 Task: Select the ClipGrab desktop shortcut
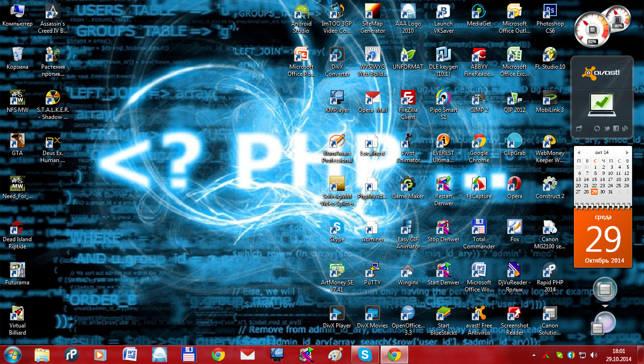pos(514,145)
